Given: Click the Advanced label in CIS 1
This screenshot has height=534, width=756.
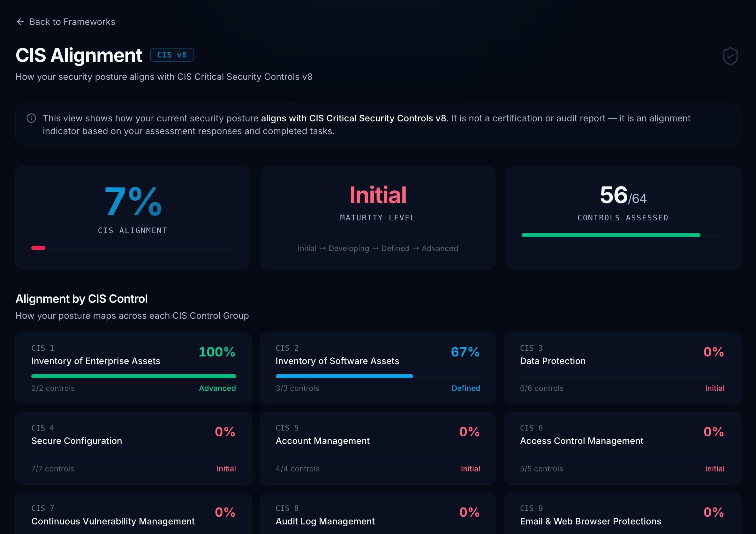Looking at the screenshot, I should [x=217, y=388].
